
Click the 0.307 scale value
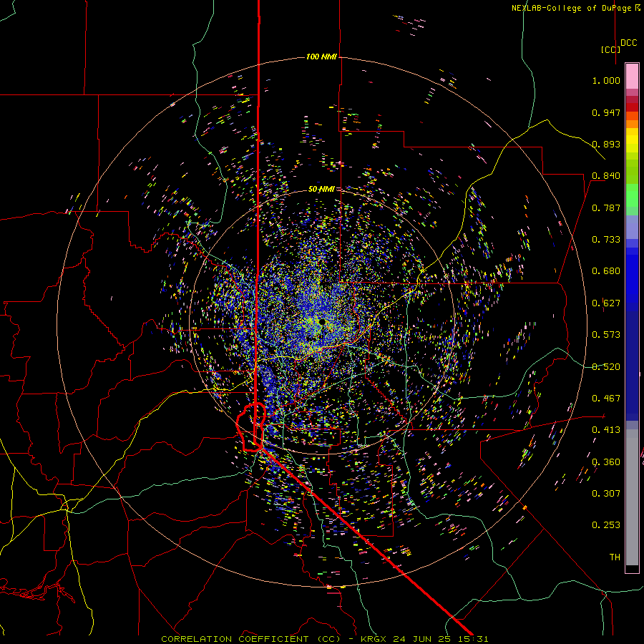coord(606,494)
